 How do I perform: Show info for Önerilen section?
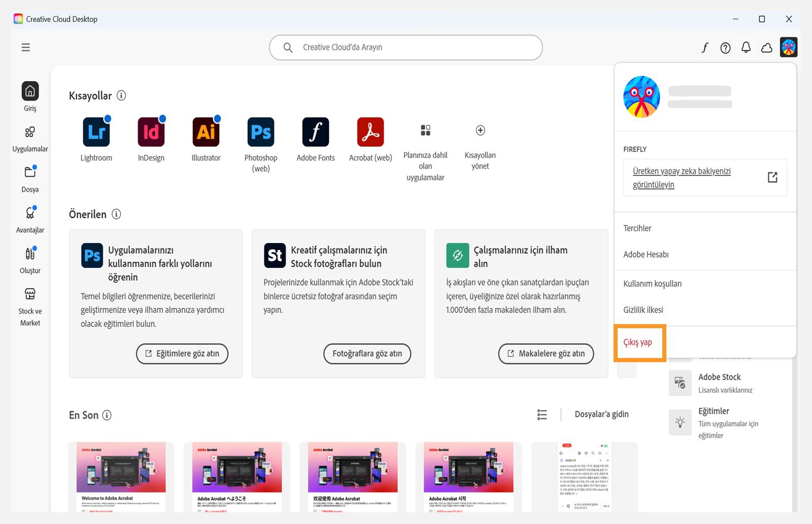(x=116, y=214)
